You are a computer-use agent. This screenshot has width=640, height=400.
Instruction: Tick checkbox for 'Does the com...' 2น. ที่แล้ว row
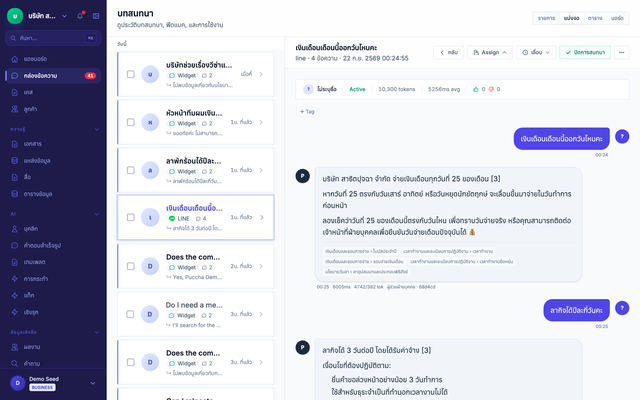(x=131, y=266)
